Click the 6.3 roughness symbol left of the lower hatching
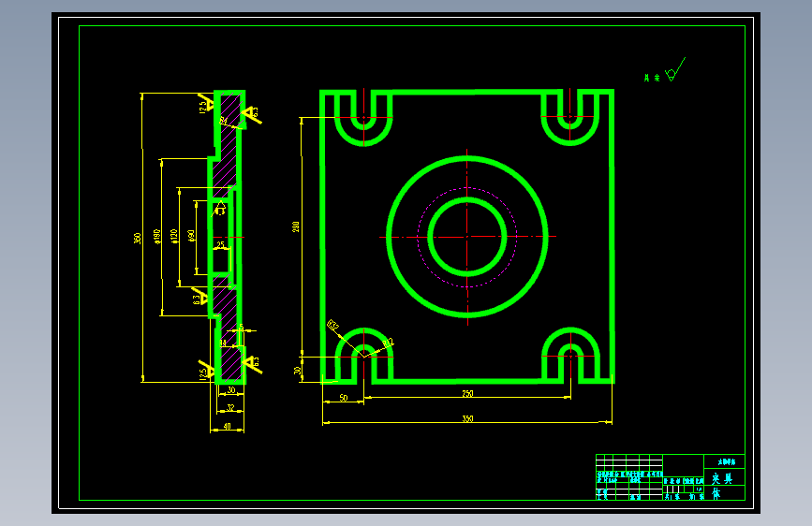This screenshot has height=526, width=812. (x=199, y=297)
